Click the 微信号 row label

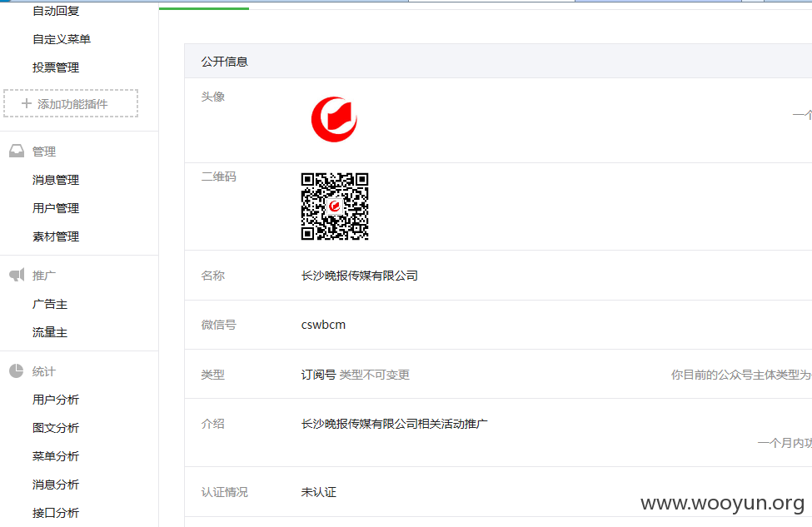tap(218, 325)
